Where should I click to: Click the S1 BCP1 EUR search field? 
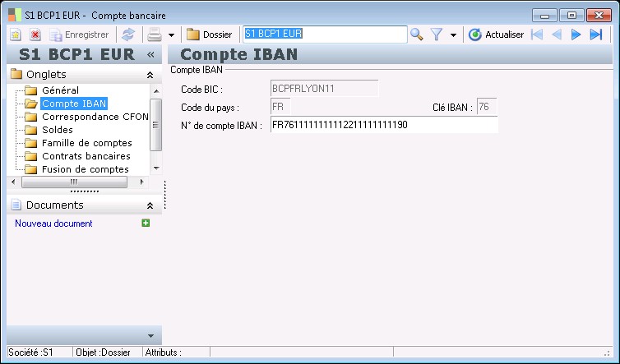[x=325, y=34]
